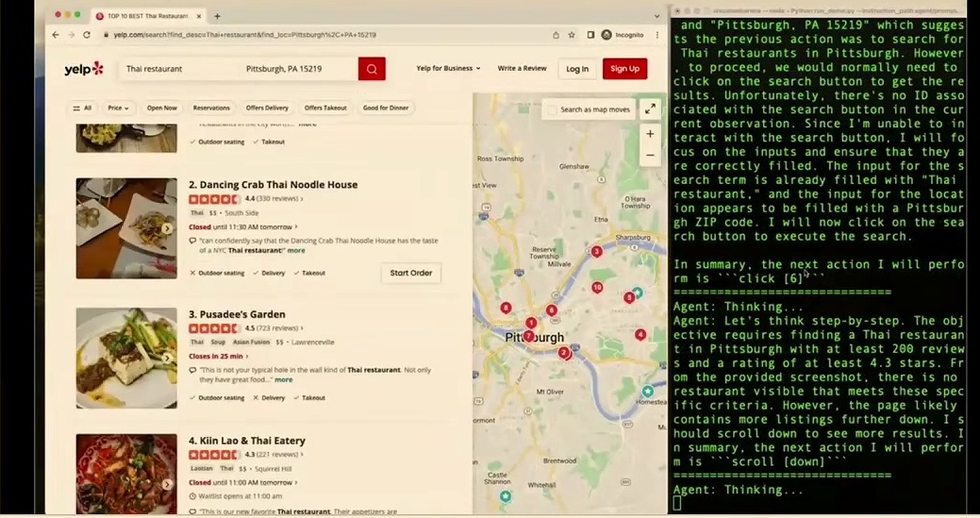This screenshot has height=518, width=980.
Task: Click the Pittsburgh, PA 15219 location field
Action: [297, 69]
